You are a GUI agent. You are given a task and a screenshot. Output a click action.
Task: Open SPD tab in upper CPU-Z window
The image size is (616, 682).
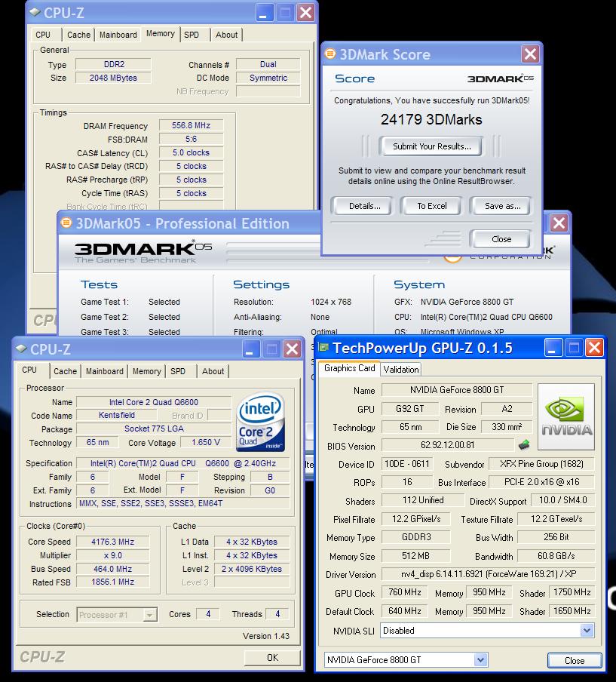pyautogui.click(x=192, y=35)
